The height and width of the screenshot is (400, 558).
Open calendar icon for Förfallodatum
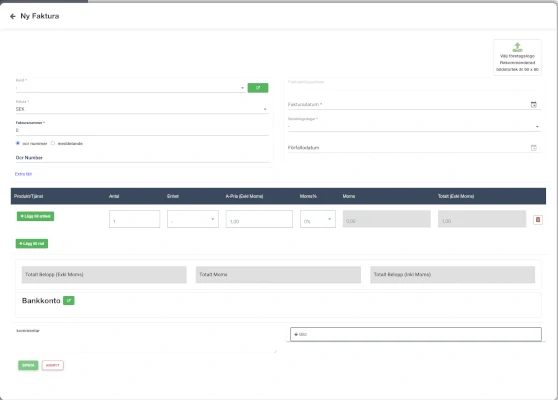coord(533,148)
